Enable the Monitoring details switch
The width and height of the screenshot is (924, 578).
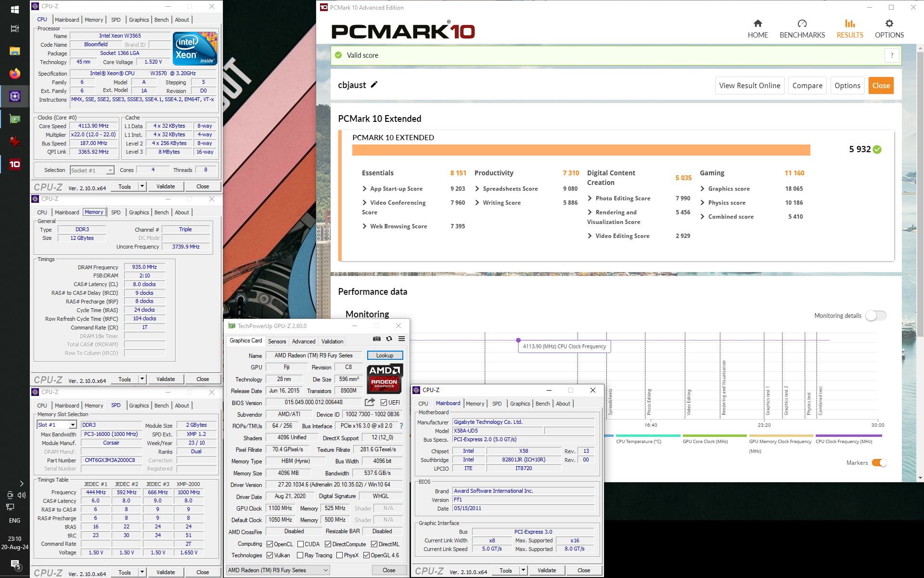pos(875,315)
